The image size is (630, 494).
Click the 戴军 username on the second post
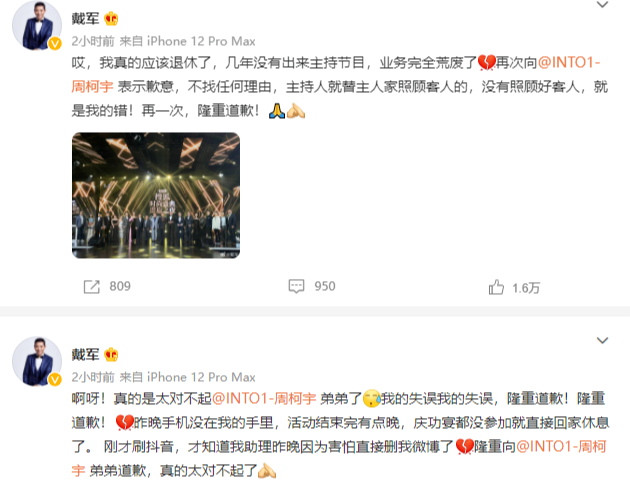click(85, 355)
